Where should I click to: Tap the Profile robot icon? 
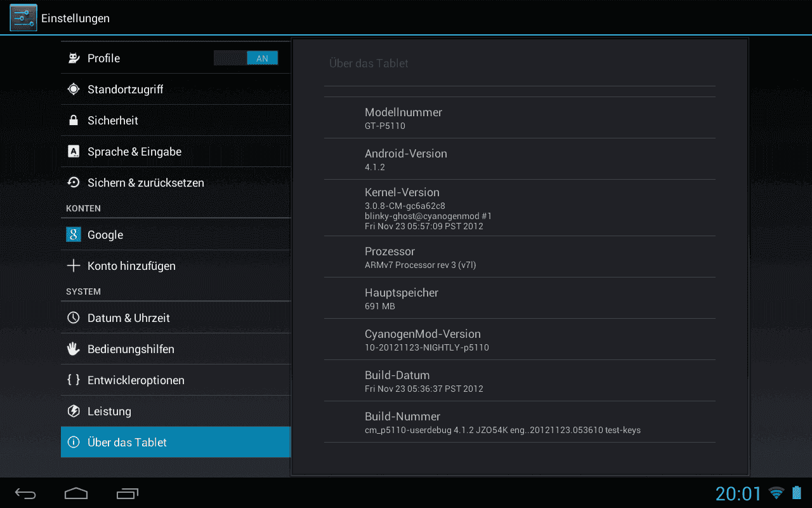click(74, 58)
